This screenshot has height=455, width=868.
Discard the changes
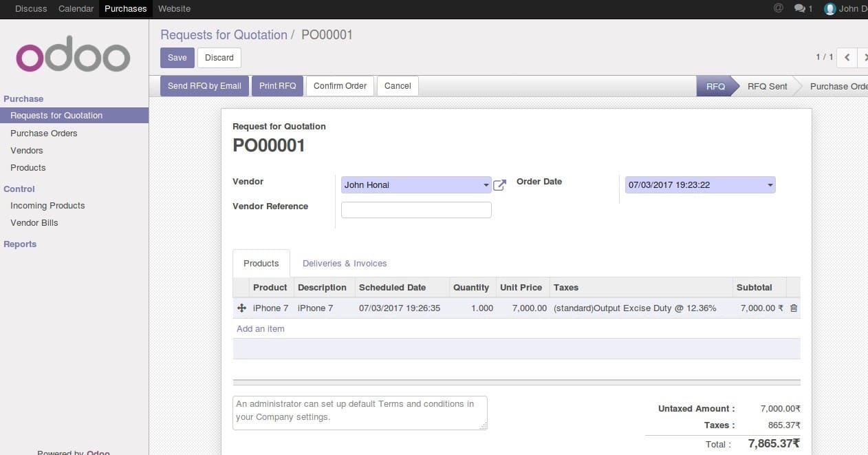[219, 58]
